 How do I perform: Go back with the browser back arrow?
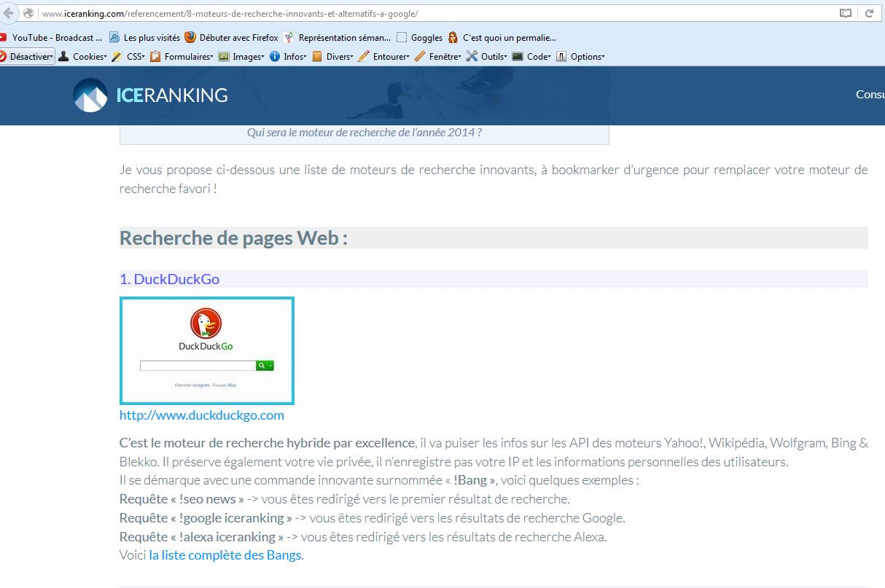point(9,13)
